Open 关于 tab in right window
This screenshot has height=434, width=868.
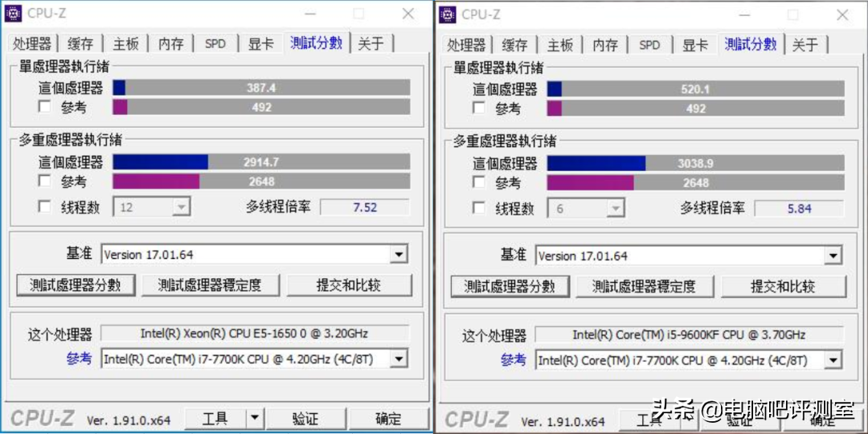(x=805, y=44)
